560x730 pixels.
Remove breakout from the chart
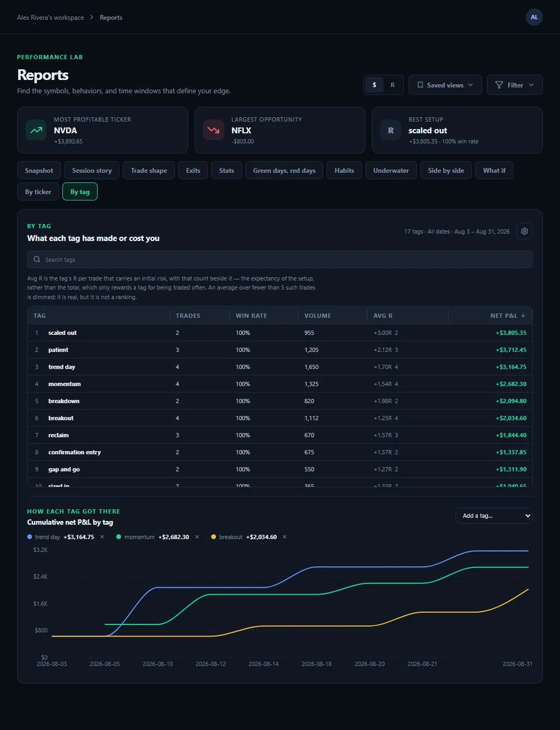pyautogui.click(x=284, y=537)
